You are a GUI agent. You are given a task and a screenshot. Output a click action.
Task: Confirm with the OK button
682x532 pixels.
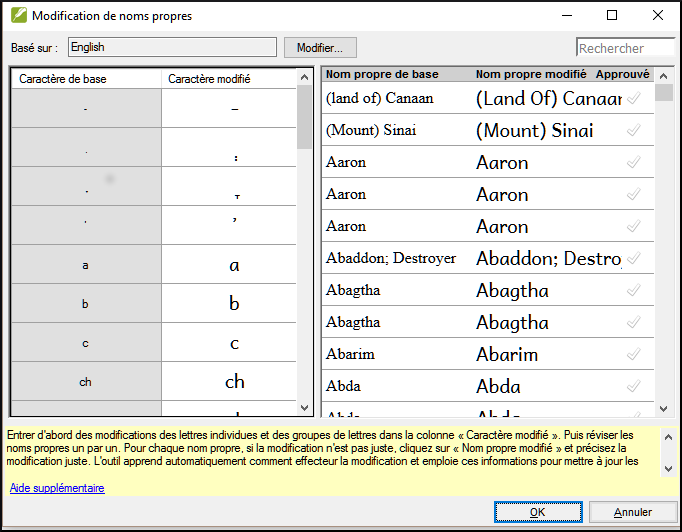tap(538, 512)
